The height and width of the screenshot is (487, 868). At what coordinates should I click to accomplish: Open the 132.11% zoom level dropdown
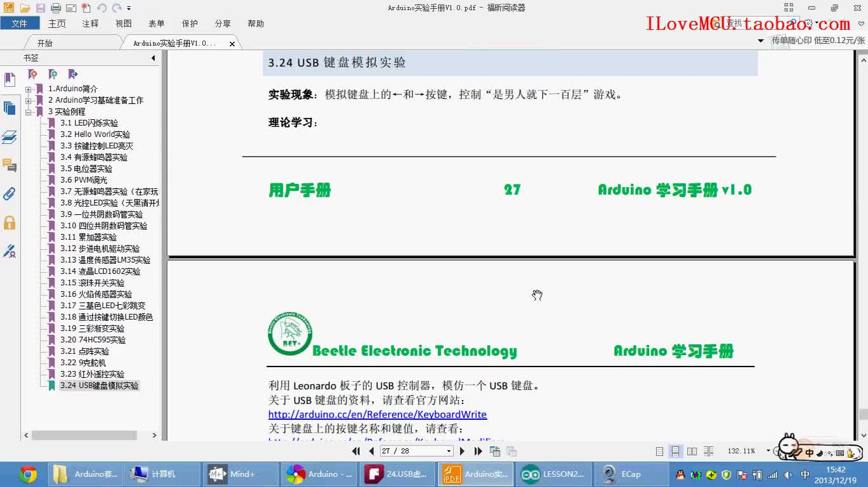click(768, 451)
